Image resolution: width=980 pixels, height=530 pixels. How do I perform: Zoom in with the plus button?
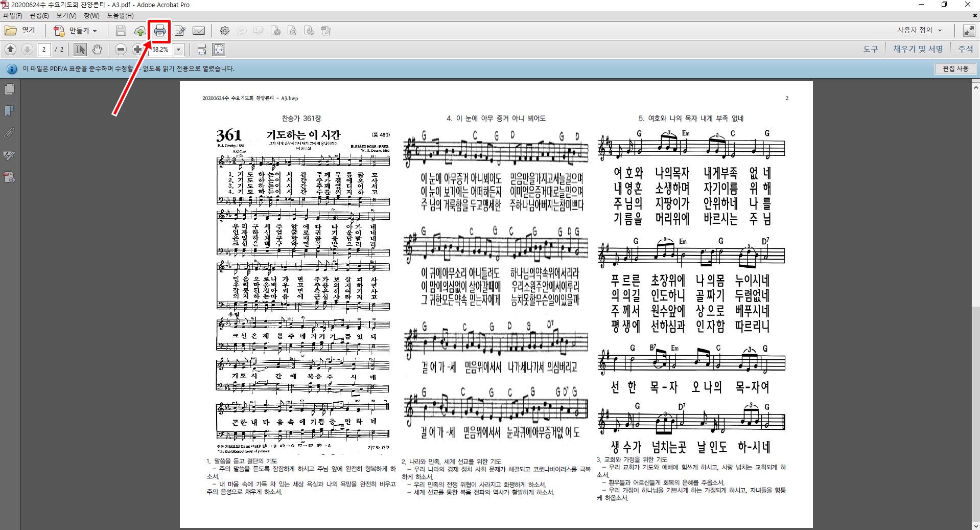point(137,49)
